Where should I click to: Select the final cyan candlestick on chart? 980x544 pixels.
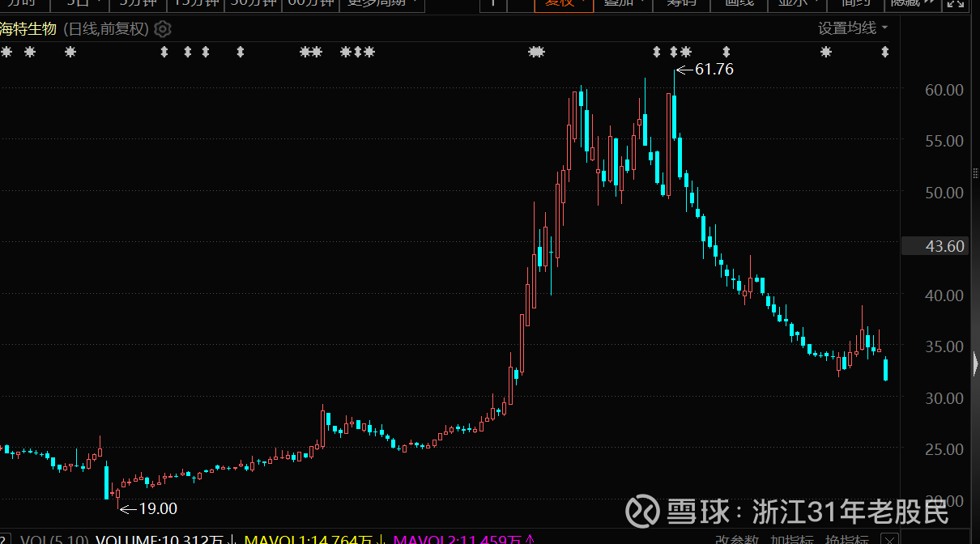[886, 369]
